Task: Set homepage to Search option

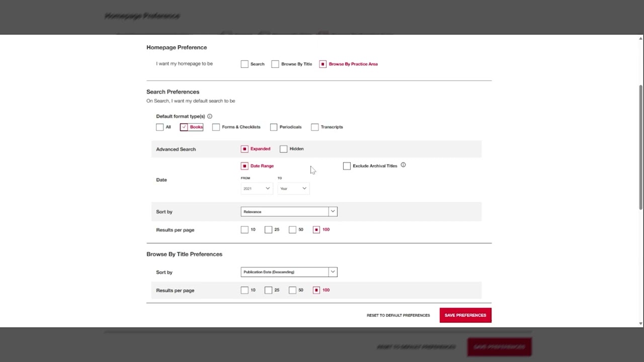Action: coord(245,64)
